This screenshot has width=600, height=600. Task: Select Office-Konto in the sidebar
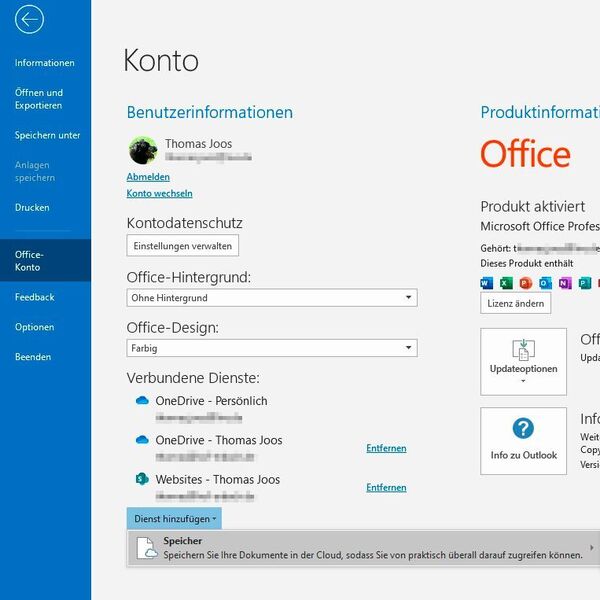point(46,261)
